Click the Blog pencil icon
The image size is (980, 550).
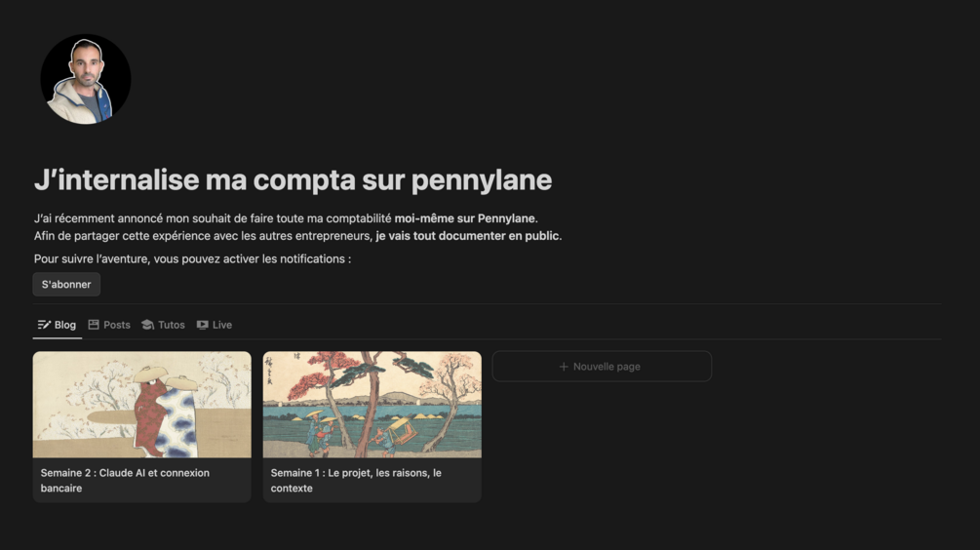coord(44,325)
